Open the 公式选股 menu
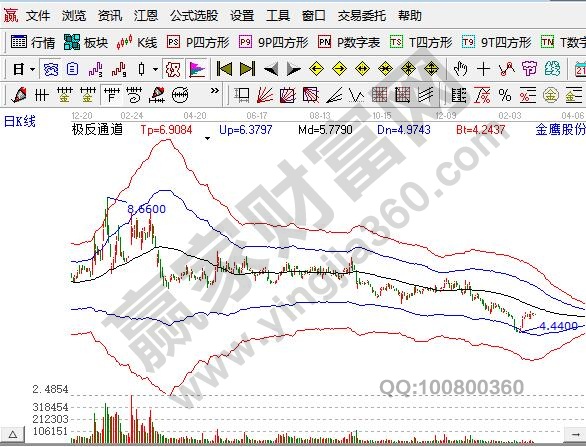 (194, 16)
